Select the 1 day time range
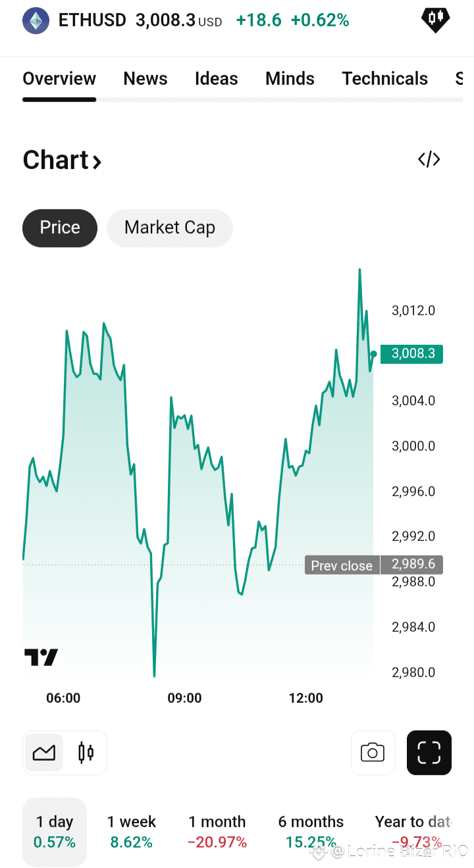This screenshot has height=868, width=474. (x=55, y=832)
